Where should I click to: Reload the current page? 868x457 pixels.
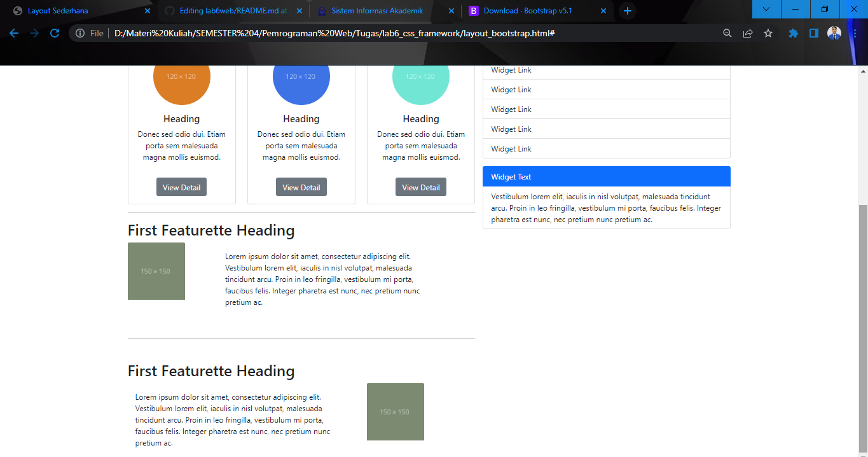[55, 32]
